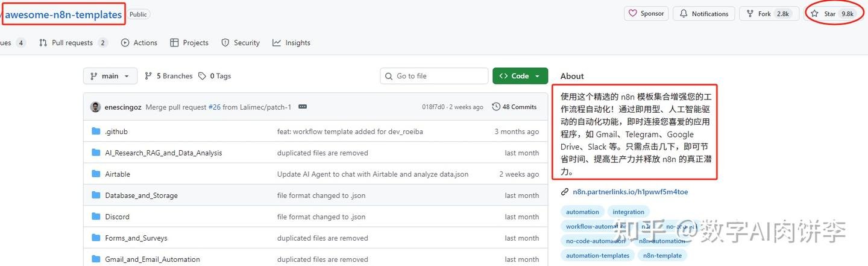The image size is (868, 266).
Task: Open 'file format changed to .json' commit for Discord
Action: pos(321,217)
